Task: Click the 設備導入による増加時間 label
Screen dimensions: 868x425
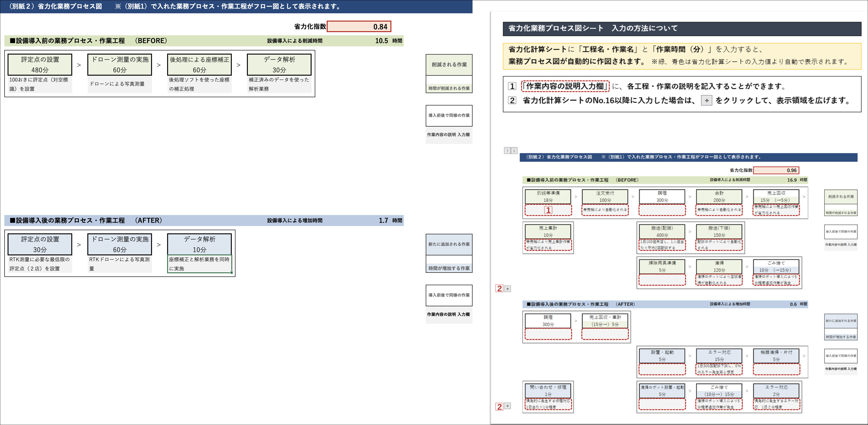Action: point(295,221)
